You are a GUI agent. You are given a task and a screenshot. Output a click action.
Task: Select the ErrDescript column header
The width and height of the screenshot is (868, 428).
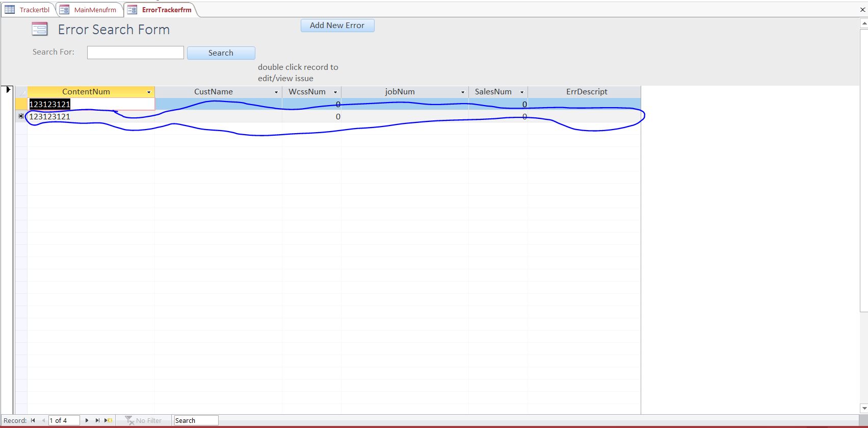pos(584,92)
